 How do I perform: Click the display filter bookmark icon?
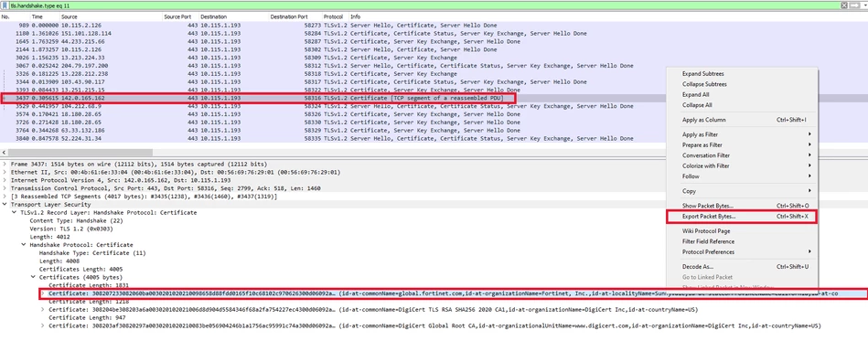[5, 5]
